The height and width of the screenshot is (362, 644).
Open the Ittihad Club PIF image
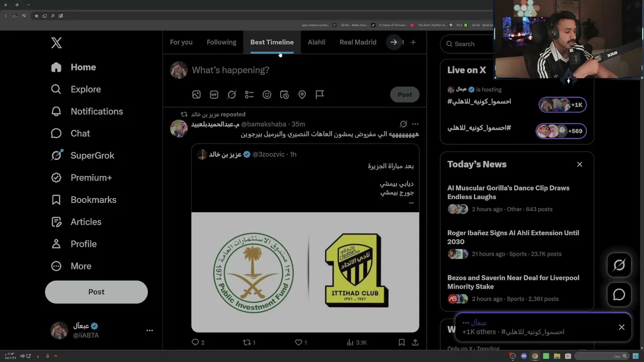[305, 272]
